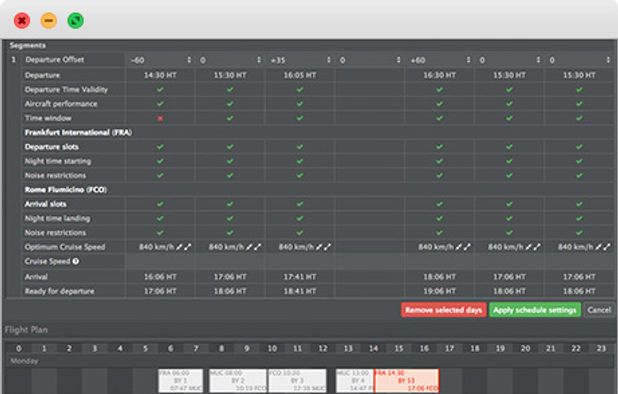Open the 0 offset selector between -60 and +35

coord(230,60)
